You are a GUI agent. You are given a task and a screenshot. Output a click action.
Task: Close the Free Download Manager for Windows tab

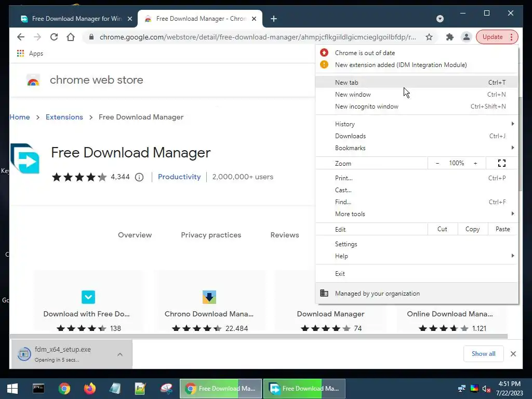129,19
